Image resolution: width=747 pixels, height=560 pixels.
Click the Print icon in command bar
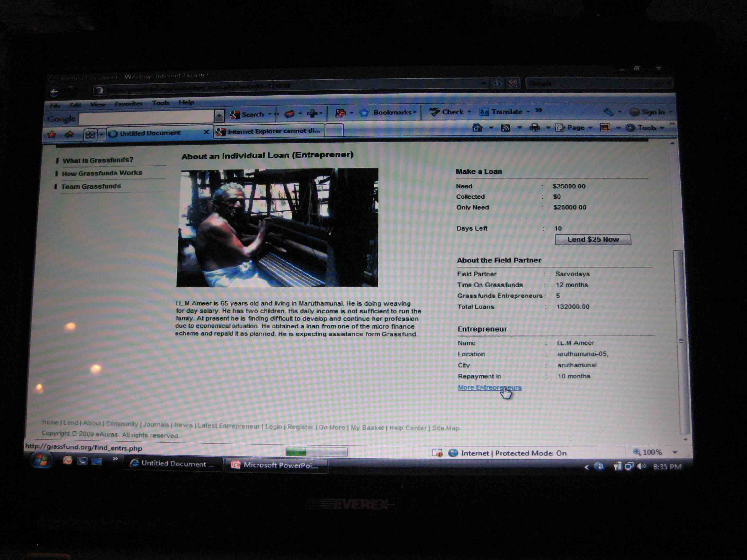pyautogui.click(x=534, y=128)
